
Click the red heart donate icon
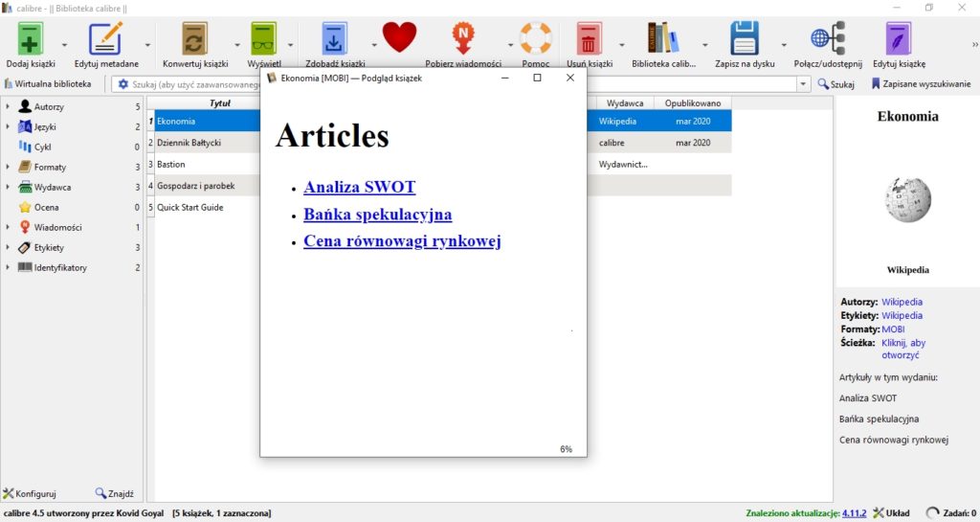399,37
